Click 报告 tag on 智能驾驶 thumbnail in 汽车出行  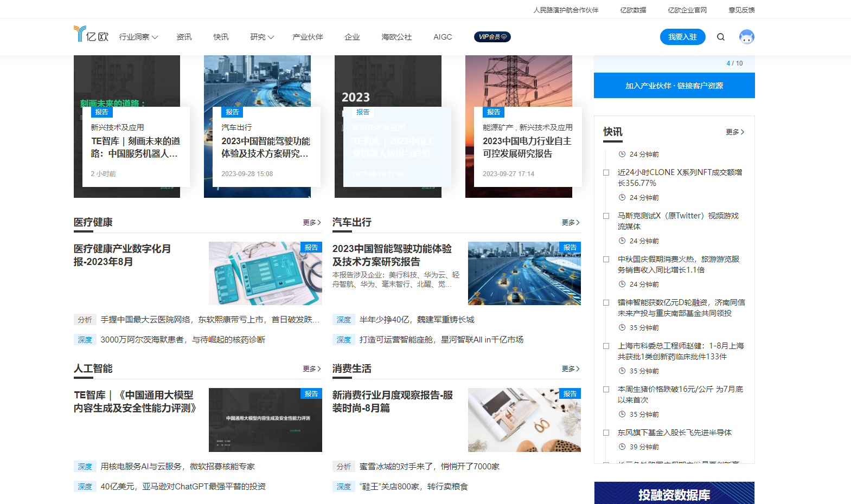pos(570,247)
